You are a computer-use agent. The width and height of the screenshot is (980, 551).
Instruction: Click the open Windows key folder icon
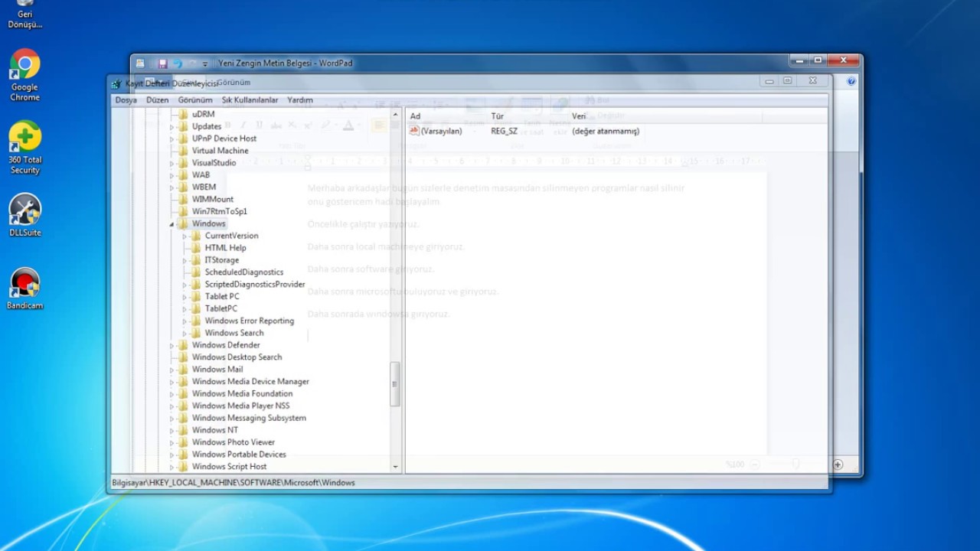(x=182, y=223)
